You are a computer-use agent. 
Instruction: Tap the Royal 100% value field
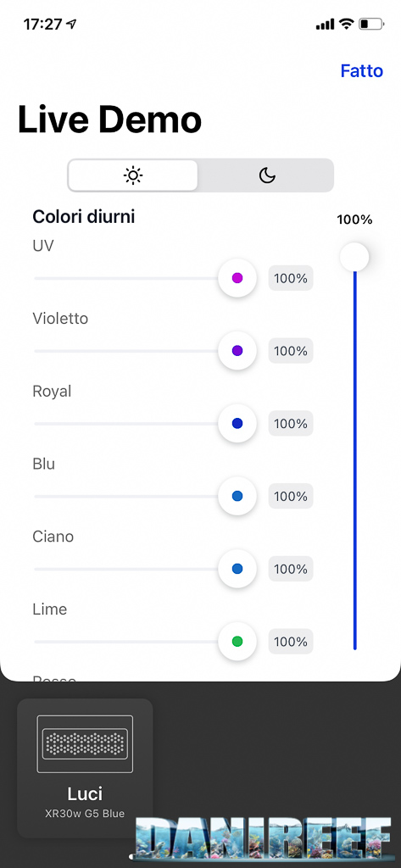pos(291,424)
